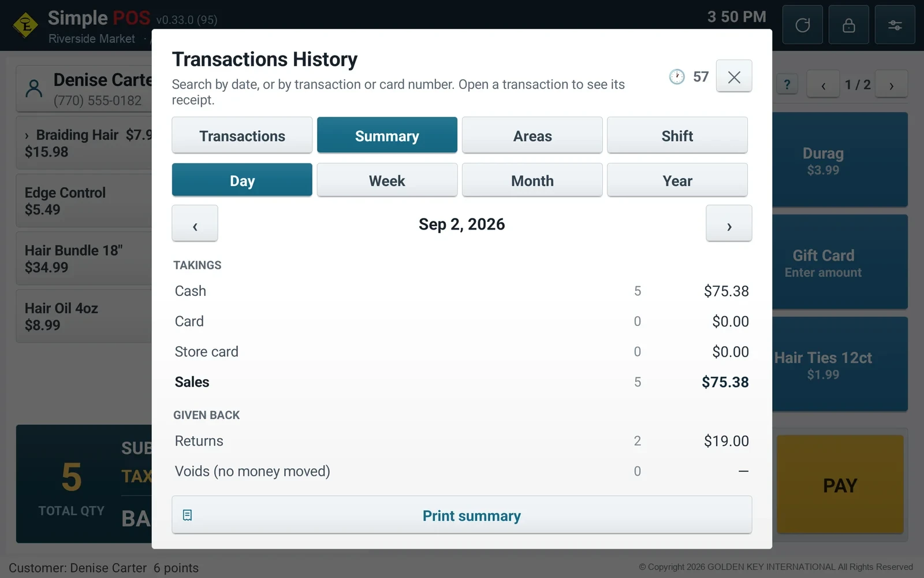This screenshot has height=578, width=924.
Task: Open the Areas tab
Action: point(532,135)
